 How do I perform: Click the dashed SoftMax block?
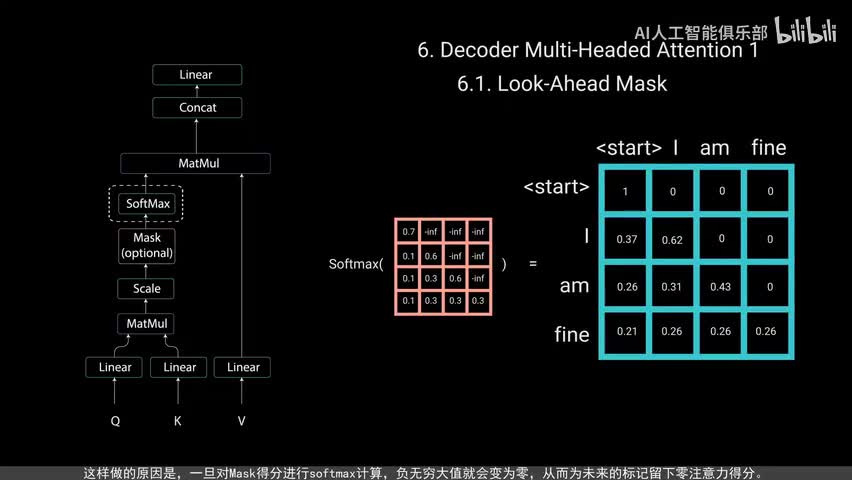146,204
